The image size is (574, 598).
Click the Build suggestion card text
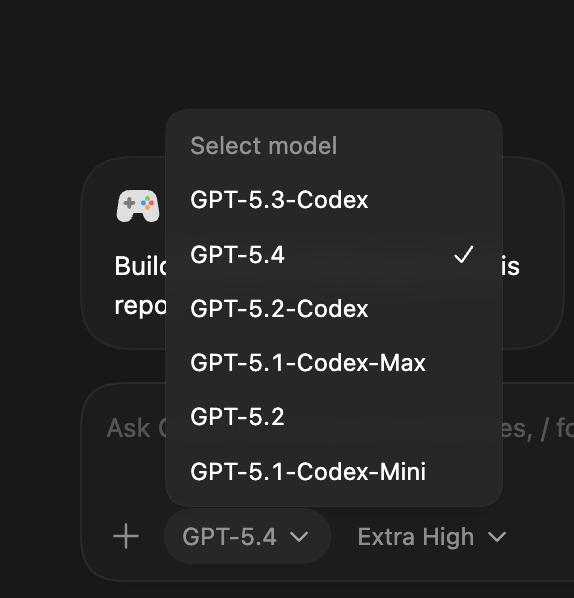[140, 266]
